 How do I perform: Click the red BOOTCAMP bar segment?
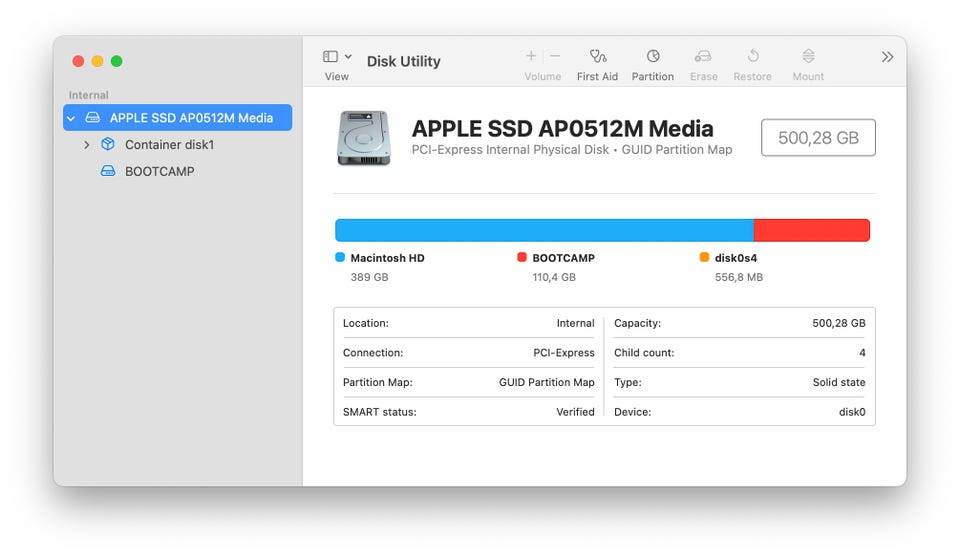(x=812, y=230)
